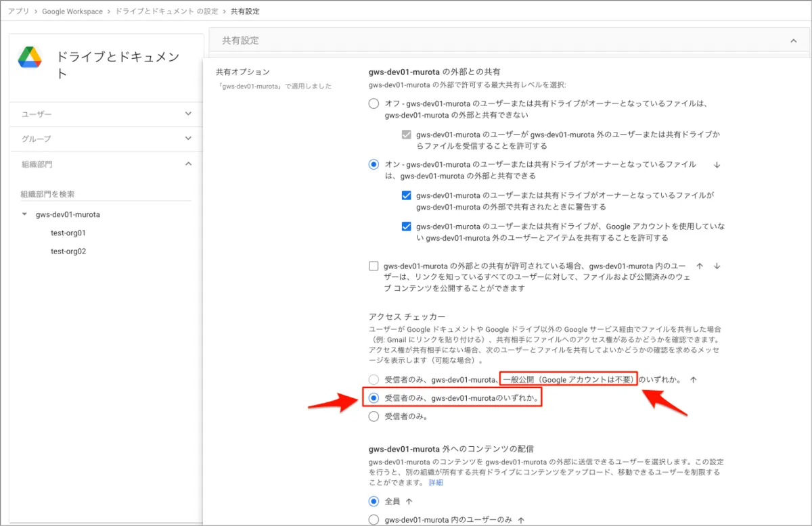Click the up arrow beside 全員
The image size is (812, 526).
[x=409, y=502]
